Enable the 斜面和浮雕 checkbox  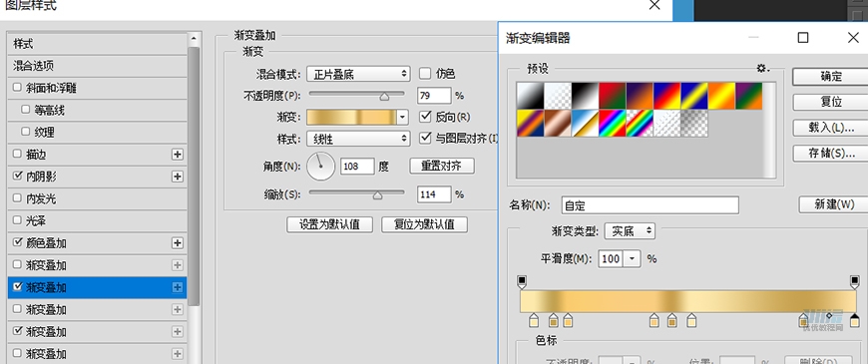(x=17, y=88)
